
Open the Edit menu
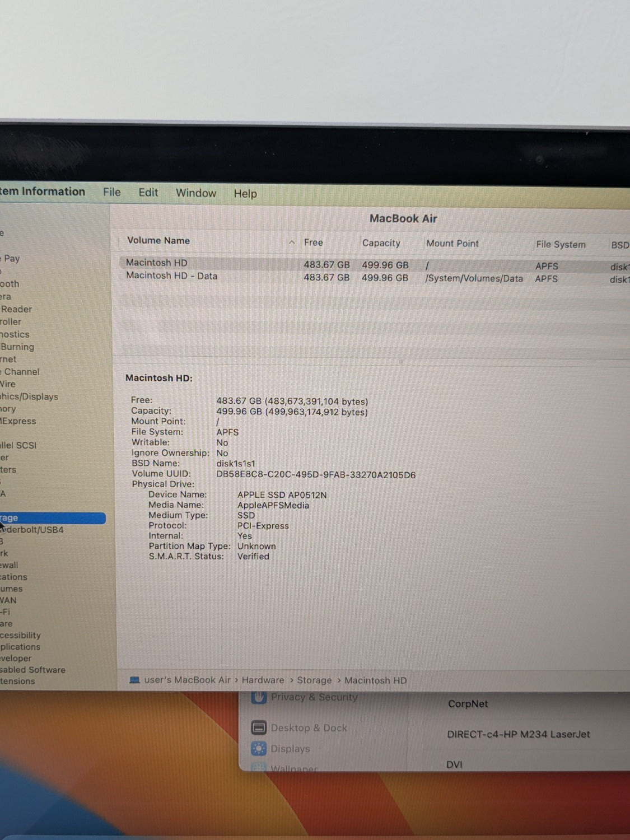tap(148, 193)
